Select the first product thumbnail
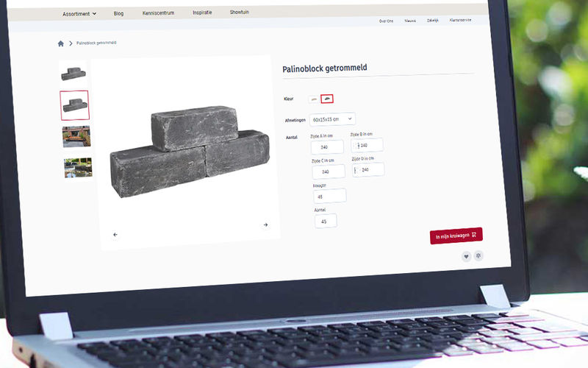 click(x=73, y=74)
